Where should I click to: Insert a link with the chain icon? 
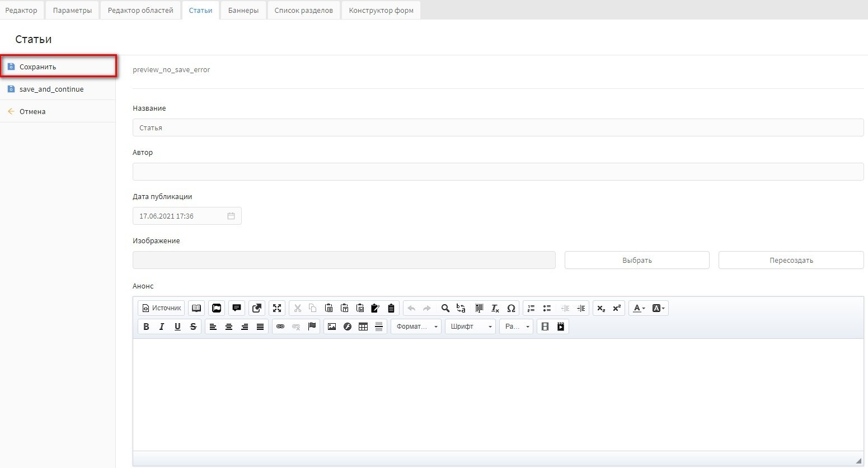tap(280, 327)
